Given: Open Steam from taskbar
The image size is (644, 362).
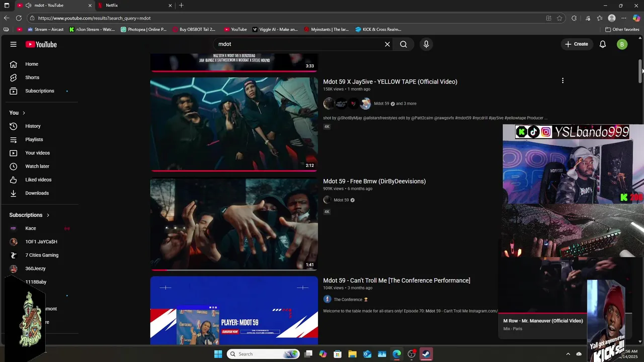Looking at the screenshot, I should (426, 354).
